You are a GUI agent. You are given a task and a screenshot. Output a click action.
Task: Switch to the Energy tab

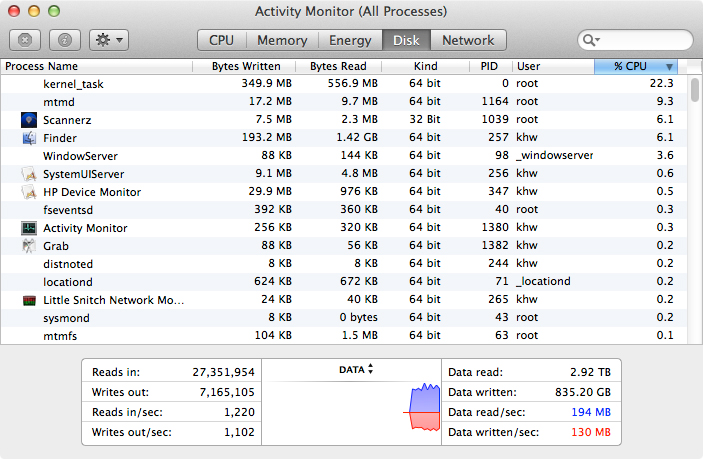tap(350, 40)
